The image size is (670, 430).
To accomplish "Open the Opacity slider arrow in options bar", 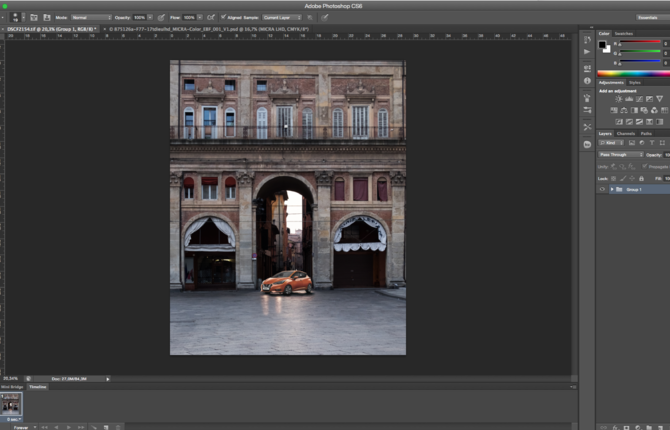I will click(x=150, y=18).
